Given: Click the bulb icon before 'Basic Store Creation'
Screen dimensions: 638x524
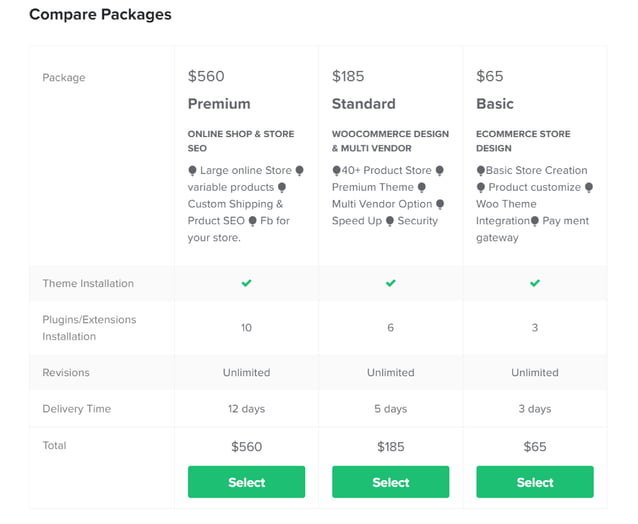Looking at the screenshot, I should [x=480, y=170].
